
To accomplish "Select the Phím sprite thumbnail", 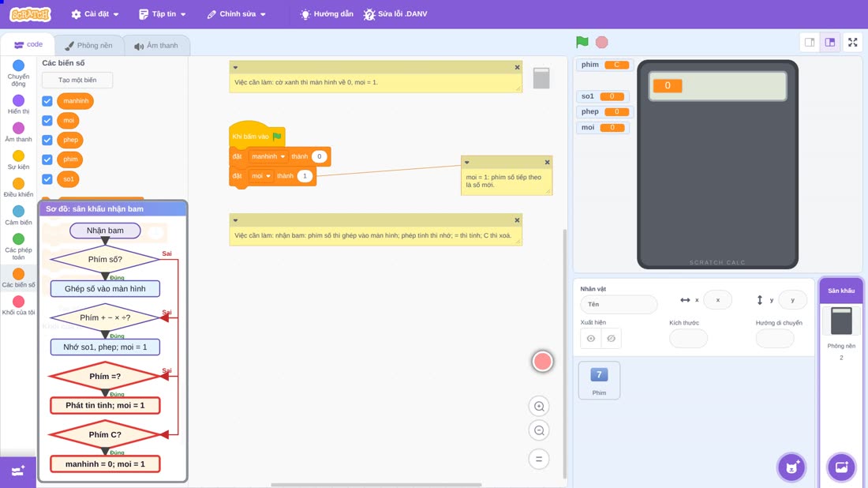I will click(599, 380).
